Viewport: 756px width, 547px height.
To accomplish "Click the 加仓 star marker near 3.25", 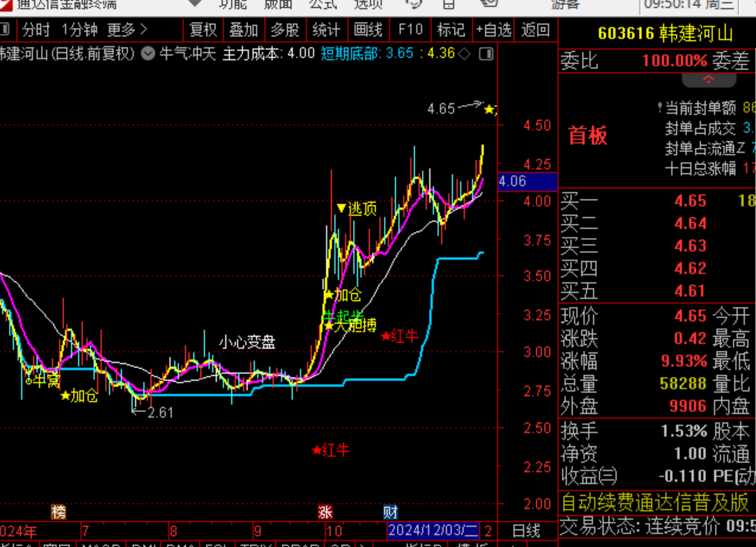I will pyautogui.click(x=329, y=295).
